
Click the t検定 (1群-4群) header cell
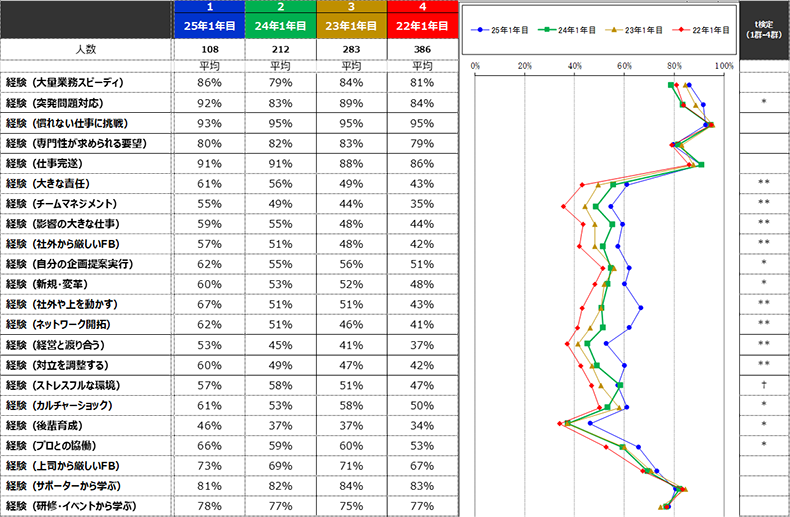click(x=764, y=29)
